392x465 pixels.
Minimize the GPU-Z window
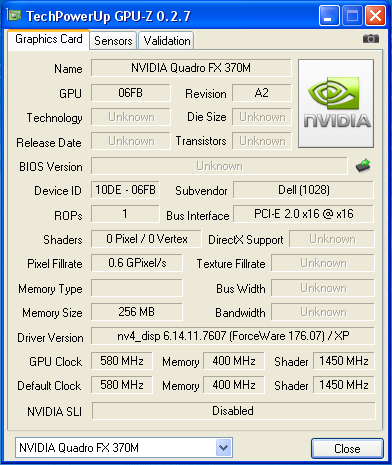tap(329, 15)
